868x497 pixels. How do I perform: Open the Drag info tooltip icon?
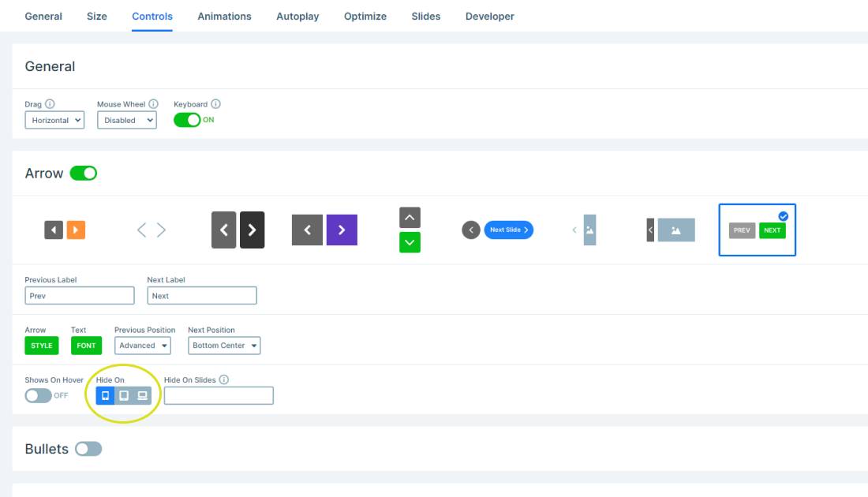[50, 103]
